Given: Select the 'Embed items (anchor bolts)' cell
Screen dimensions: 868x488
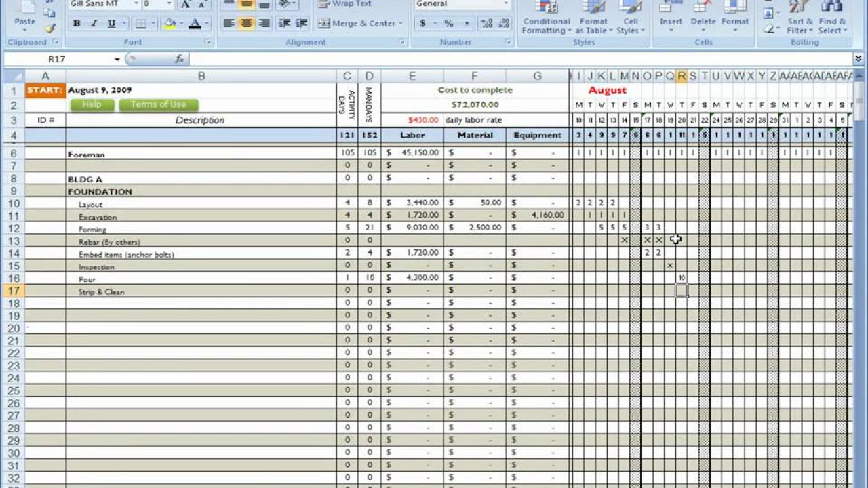Looking at the screenshot, I should point(201,253).
